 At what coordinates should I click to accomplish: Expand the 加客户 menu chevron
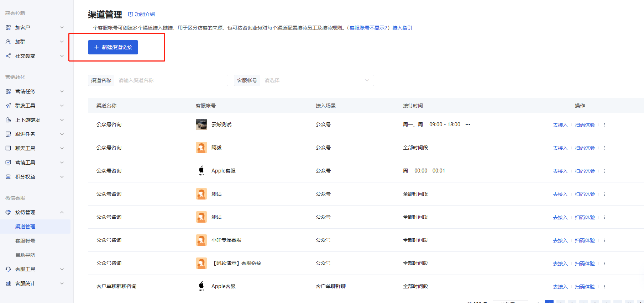(x=62, y=27)
